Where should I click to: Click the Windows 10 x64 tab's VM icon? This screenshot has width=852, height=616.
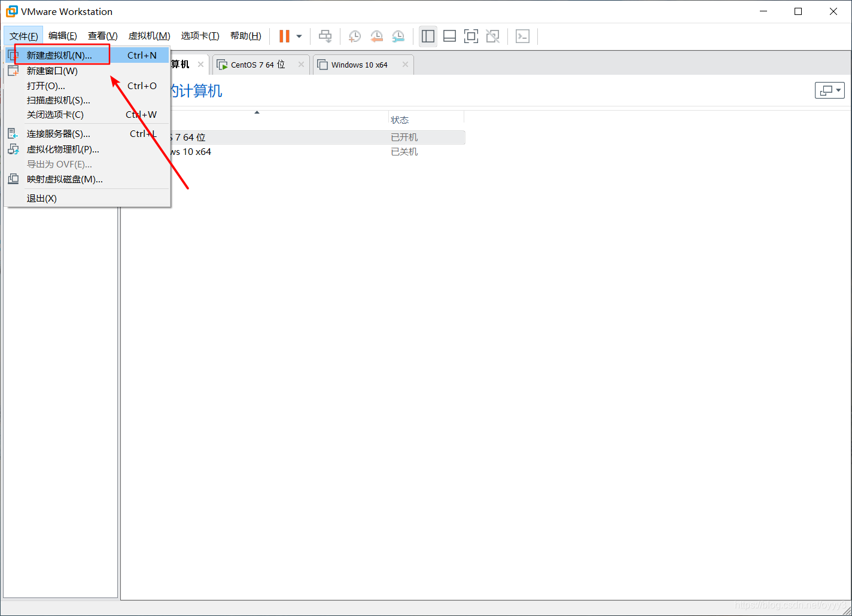(x=322, y=65)
